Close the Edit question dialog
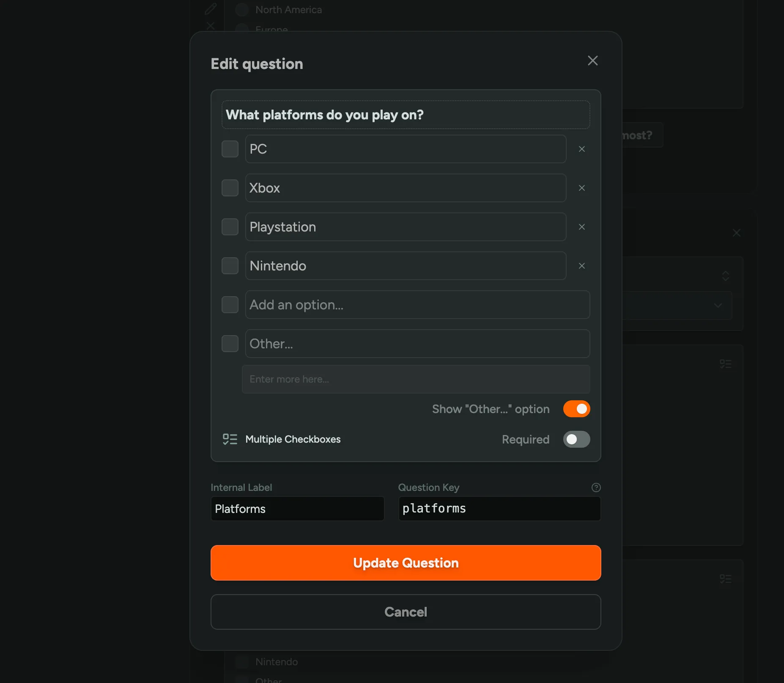Image resolution: width=784 pixels, height=683 pixels. pyautogui.click(x=592, y=61)
